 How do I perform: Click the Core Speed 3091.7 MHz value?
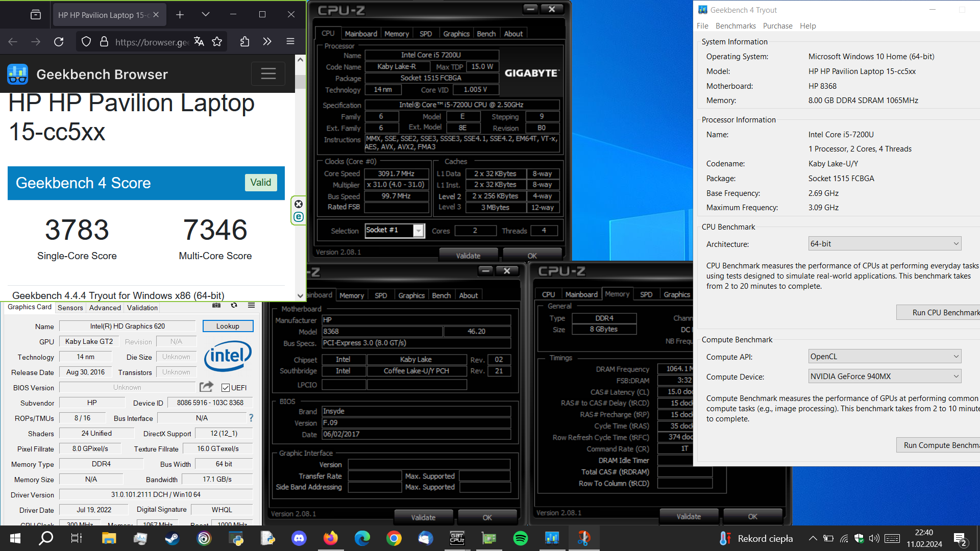[x=396, y=173]
